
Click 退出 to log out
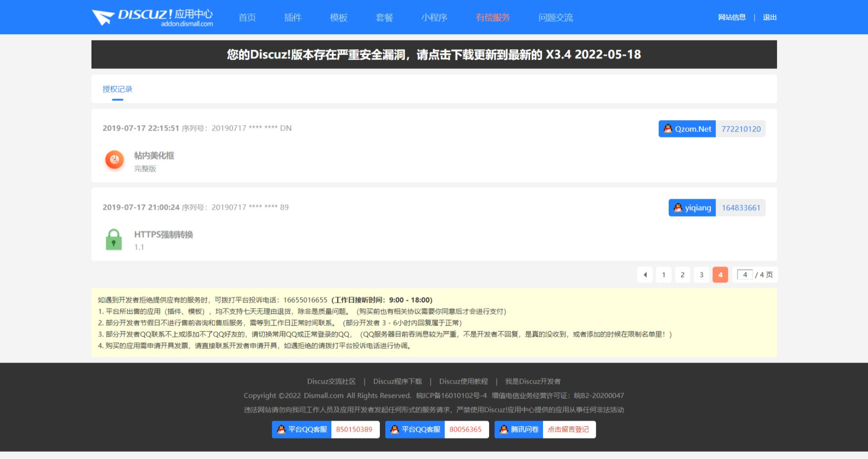coord(770,17)
